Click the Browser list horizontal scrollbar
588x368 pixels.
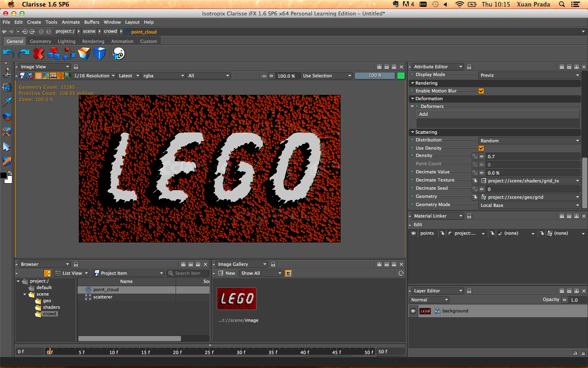[x=129, y=339]
